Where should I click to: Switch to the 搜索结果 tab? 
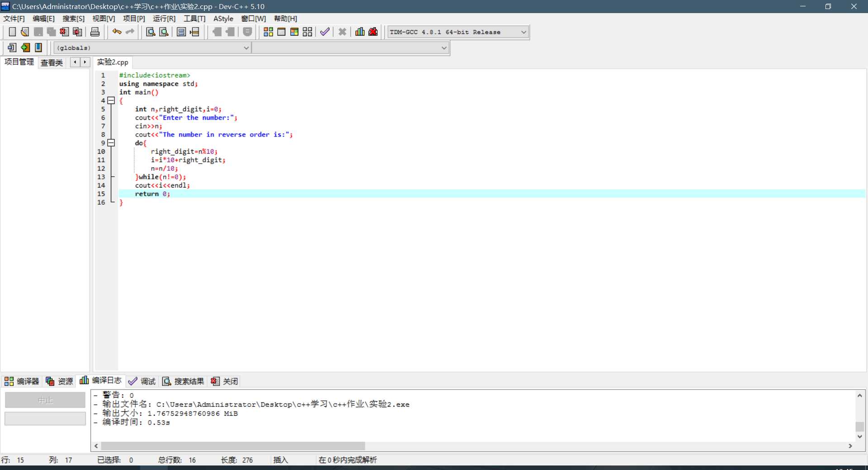(x=183, y=381)
